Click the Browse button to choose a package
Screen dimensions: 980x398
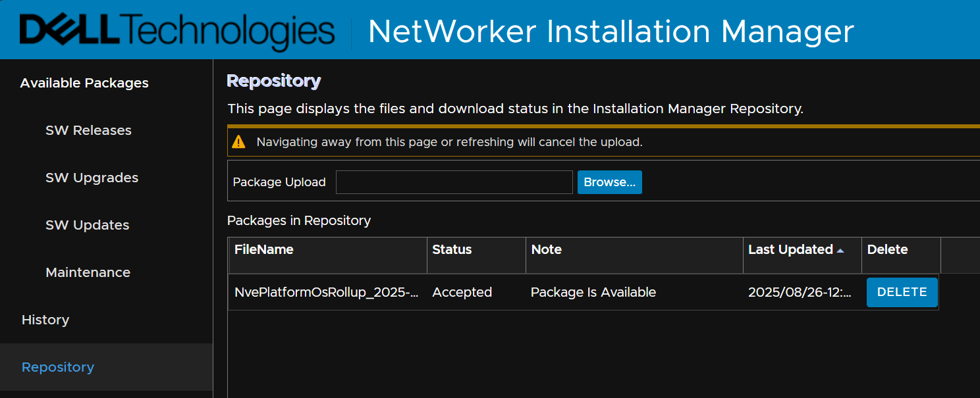[609, 182]
